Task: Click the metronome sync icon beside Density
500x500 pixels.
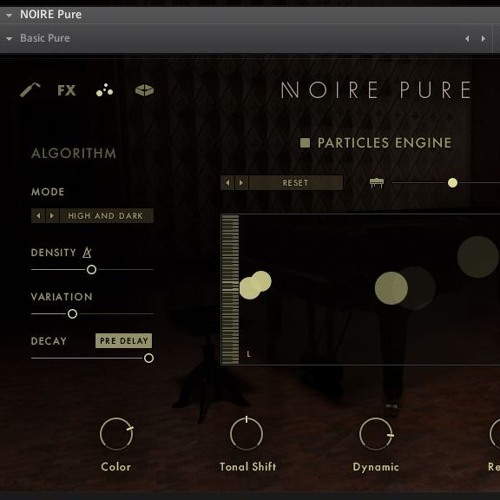Action: click(x=87, y=252)
